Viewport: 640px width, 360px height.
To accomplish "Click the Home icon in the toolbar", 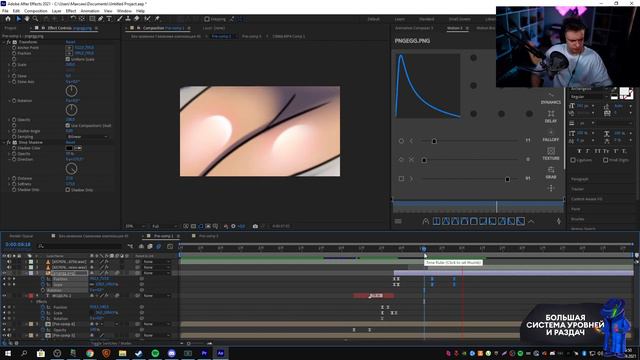I will [x=8, y=19].
